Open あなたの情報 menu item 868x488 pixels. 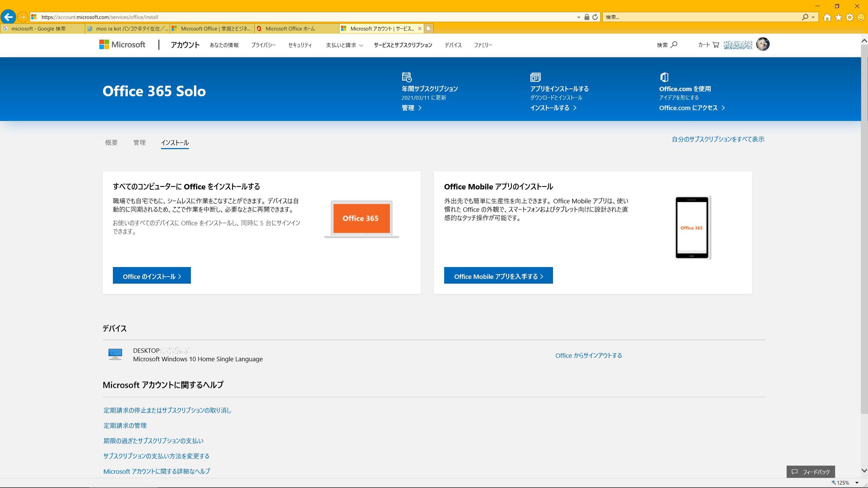[x=224, y=45]
